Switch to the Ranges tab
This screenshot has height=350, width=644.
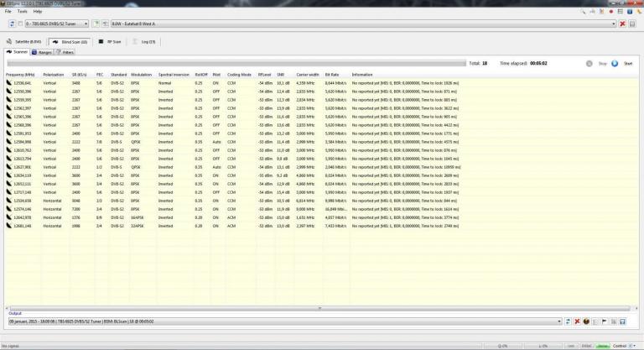tap(42, 52)
